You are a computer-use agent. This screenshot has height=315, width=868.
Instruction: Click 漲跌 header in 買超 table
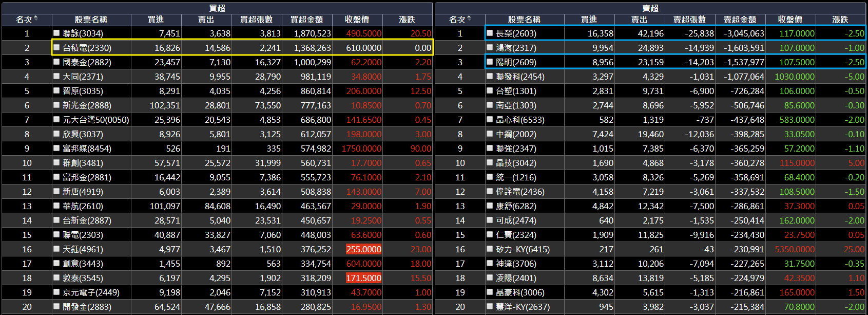point(407,20)
